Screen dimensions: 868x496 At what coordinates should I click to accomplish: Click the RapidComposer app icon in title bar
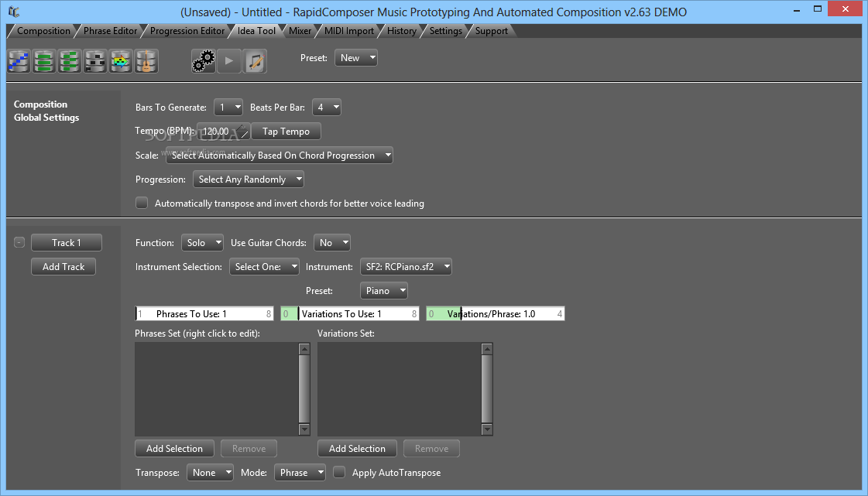click(x=14, y=11)
